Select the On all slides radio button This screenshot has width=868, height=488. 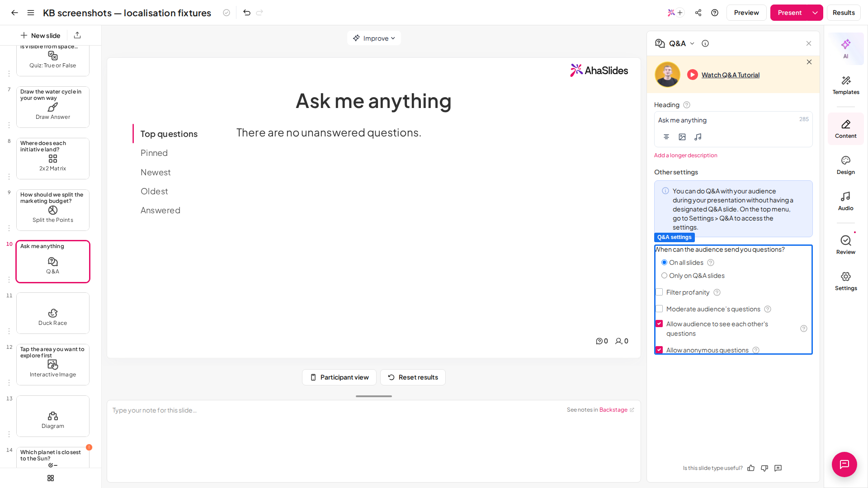click(664, 263)
